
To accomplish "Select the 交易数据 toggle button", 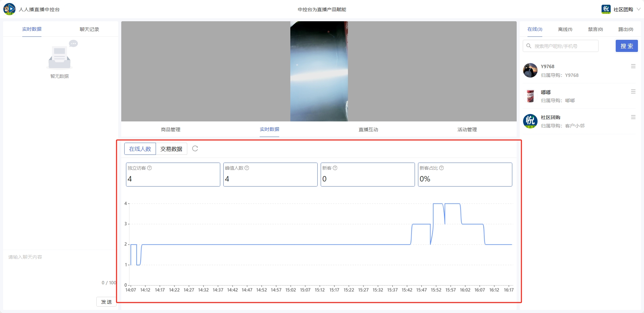I will (x=171, y=149).
